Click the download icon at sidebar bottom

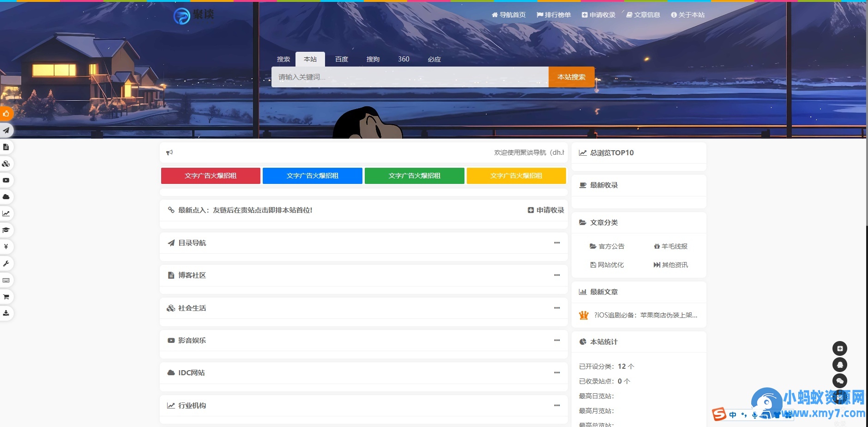coord(6,313)
